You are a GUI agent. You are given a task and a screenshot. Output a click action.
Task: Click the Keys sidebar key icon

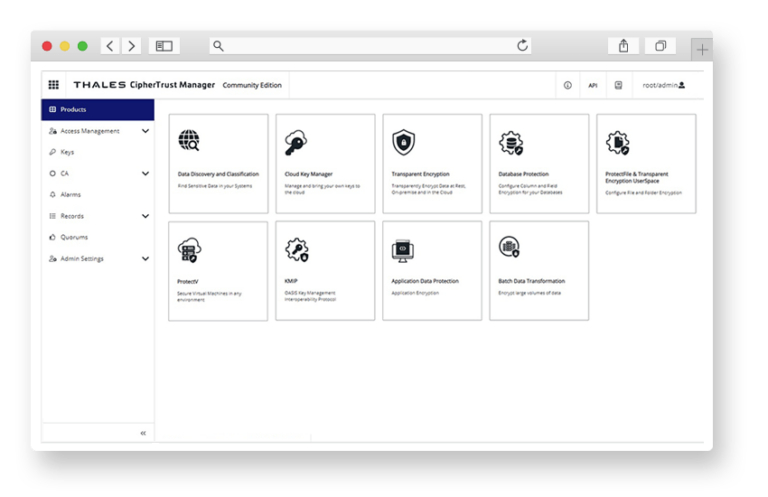[x=52, y=152]
